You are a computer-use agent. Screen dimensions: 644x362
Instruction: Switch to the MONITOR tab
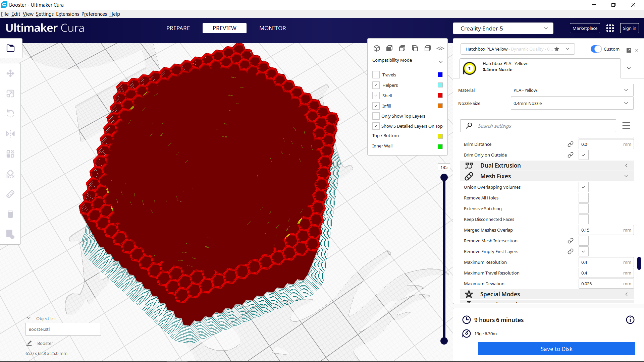coord(272,28)
